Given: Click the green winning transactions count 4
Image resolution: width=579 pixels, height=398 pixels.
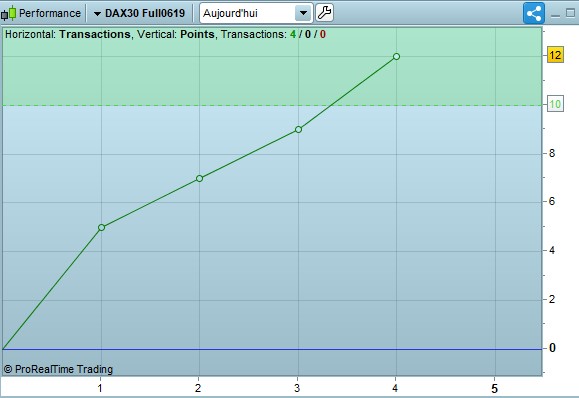Looking at the screenshot, I should pyautogui.click(x=293, y=34).
